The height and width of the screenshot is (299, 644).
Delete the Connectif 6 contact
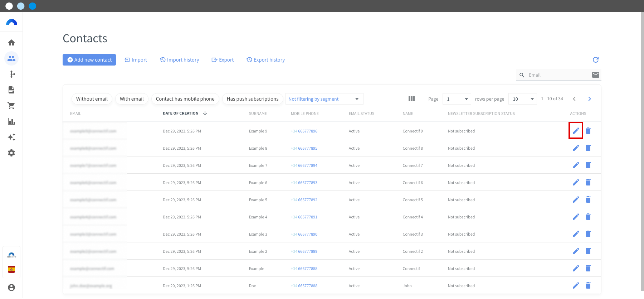click(588, 182)
